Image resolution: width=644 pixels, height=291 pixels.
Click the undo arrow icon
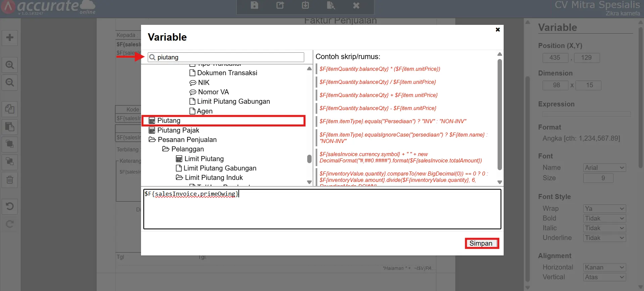tap(10, 206)
